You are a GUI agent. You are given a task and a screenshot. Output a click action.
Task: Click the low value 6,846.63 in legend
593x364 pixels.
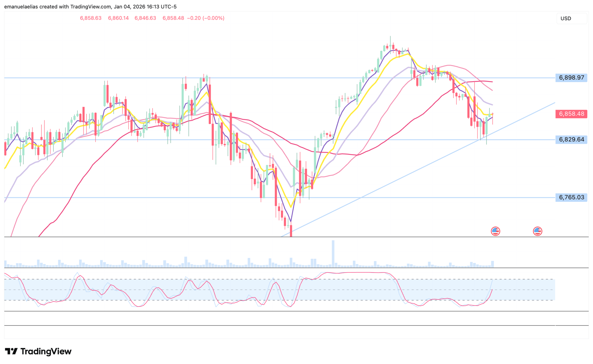coord(145,18)
